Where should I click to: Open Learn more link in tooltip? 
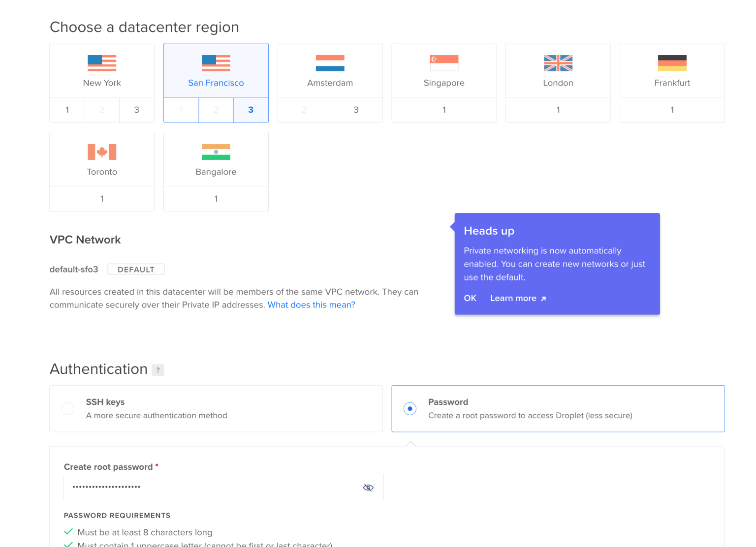(518, 298)
